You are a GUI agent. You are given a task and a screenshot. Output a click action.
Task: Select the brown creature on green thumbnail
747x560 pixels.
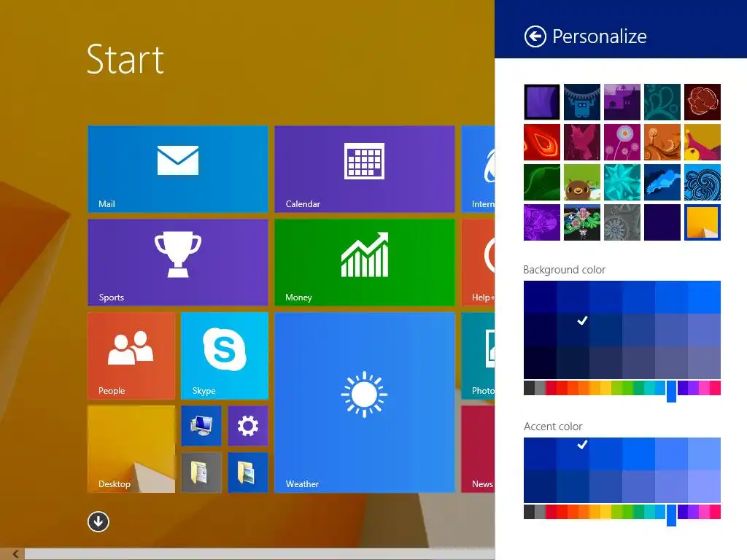(581, 182)
